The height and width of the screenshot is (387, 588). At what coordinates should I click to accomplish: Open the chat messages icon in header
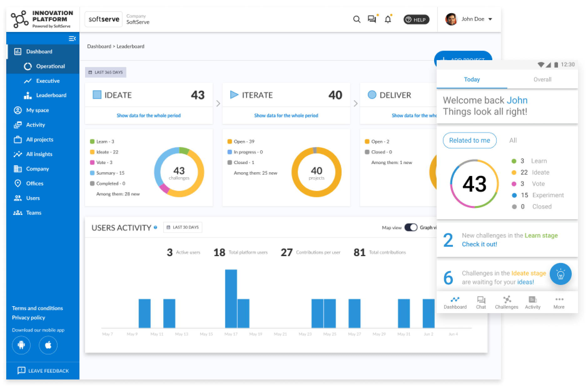tap(372, 19)
